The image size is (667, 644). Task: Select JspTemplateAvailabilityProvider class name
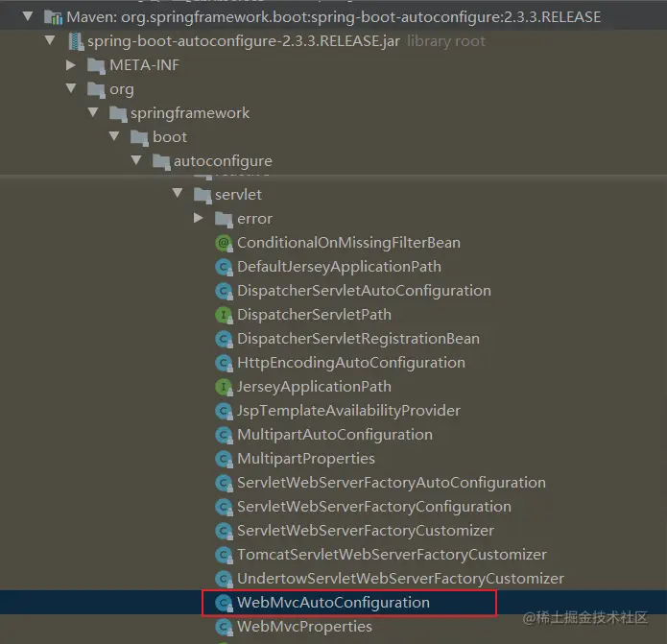point(348,411)
